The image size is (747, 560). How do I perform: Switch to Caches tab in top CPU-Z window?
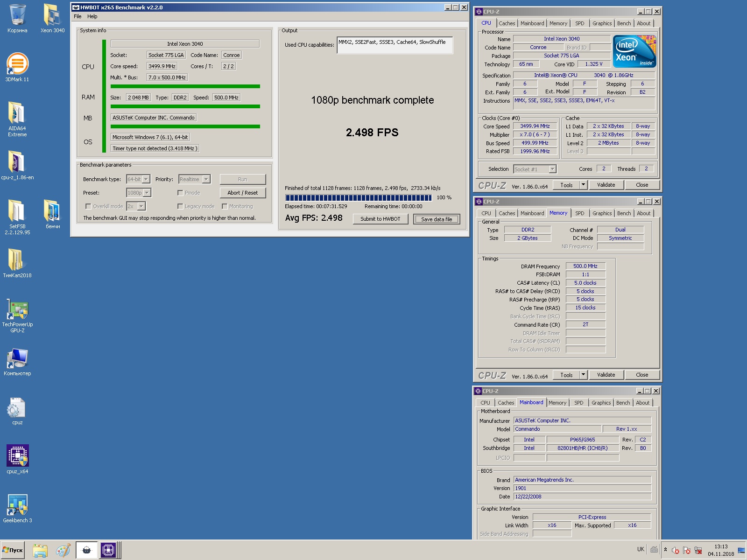(507, 23)
